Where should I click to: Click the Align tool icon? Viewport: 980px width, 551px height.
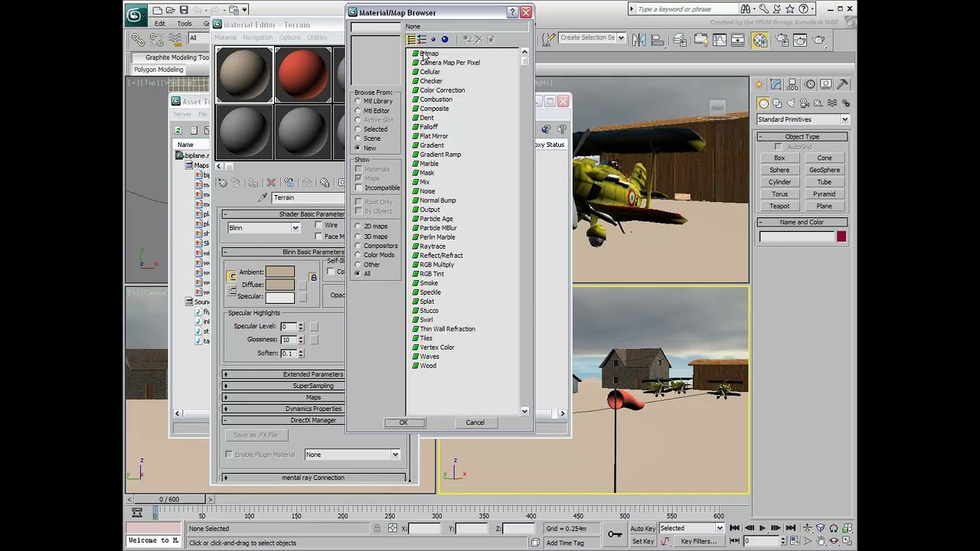click(657, 40)
